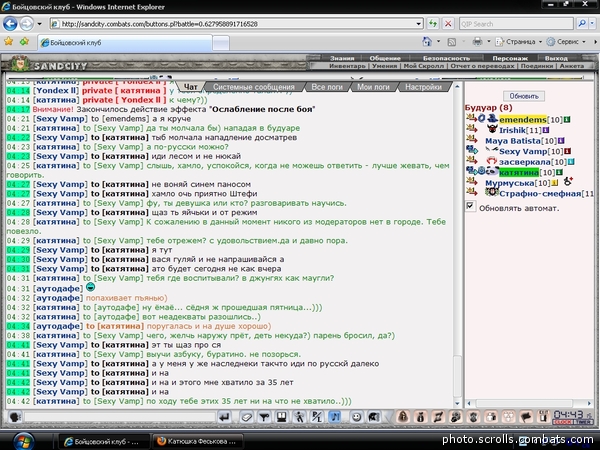Open the Инвентарь link
The height and width of the screenshot is (450, 600).
click(x=347, y=66)
